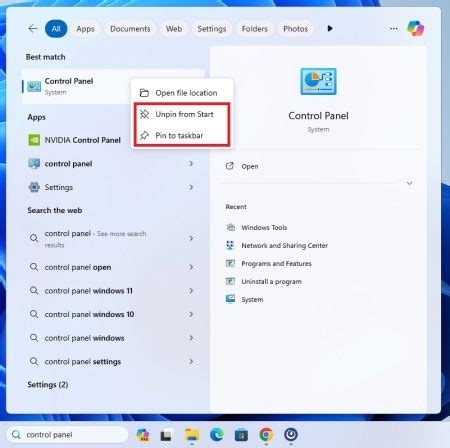
Task: Click the Control Panel best match icon
Action: click(x=34, y=86)
